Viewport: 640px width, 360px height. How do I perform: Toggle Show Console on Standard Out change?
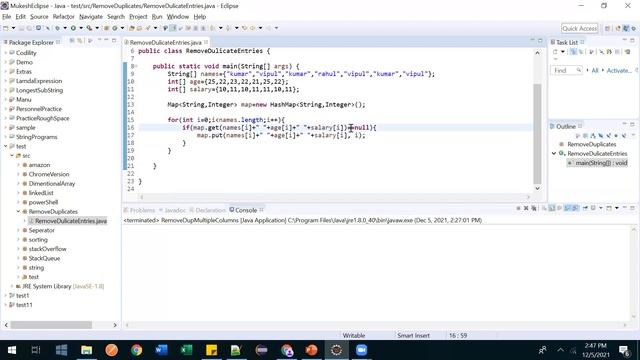point(567,208)
